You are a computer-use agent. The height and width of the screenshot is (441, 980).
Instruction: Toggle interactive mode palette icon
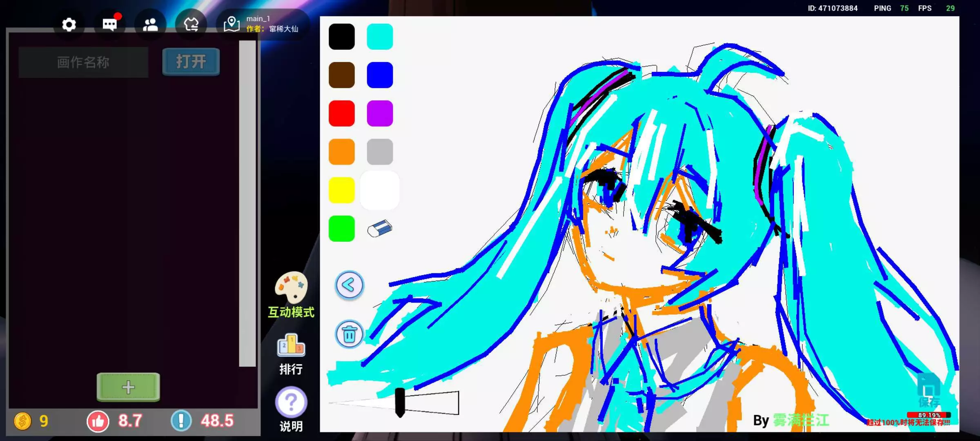pyautogui.click(x=291, y=287)
